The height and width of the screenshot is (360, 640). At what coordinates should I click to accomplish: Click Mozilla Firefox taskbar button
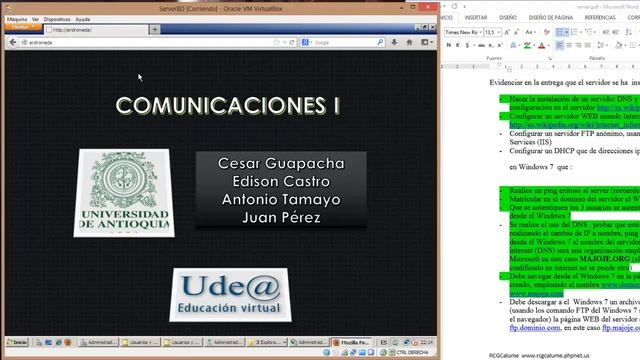(x=352, y=342)
